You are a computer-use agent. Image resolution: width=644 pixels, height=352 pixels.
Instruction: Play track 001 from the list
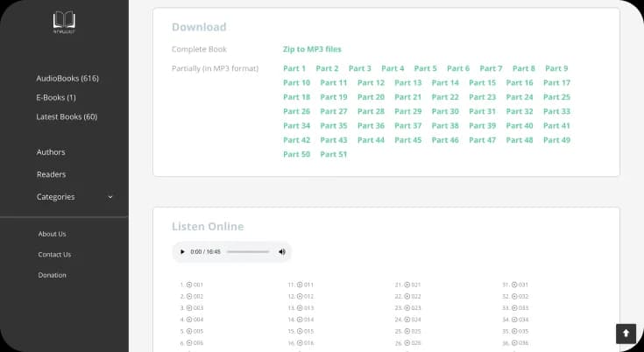coord(195,285)
